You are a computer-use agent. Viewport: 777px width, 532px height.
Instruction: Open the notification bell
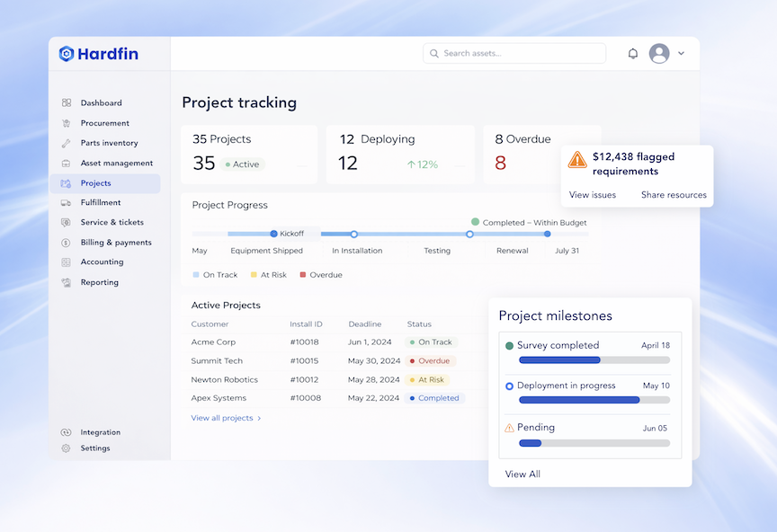pyautogui.click(x=633, y=53)
